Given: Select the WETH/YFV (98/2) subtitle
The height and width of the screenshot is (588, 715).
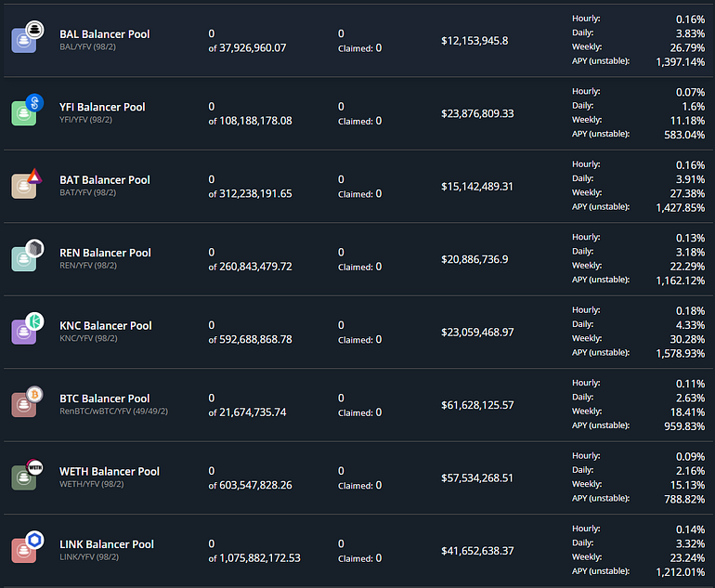Looking at the screenshot, I should pos(92,485).
